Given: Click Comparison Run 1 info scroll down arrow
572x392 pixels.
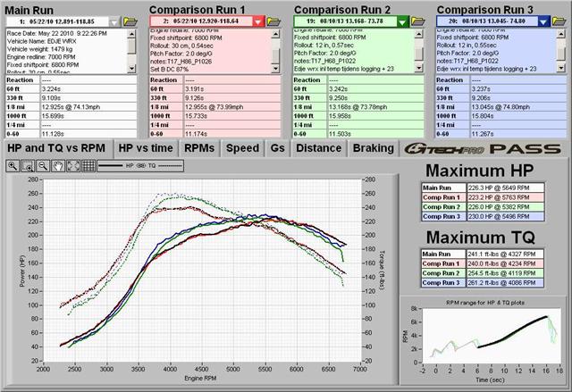Looking at the screenshot, I should coord(276,68).
